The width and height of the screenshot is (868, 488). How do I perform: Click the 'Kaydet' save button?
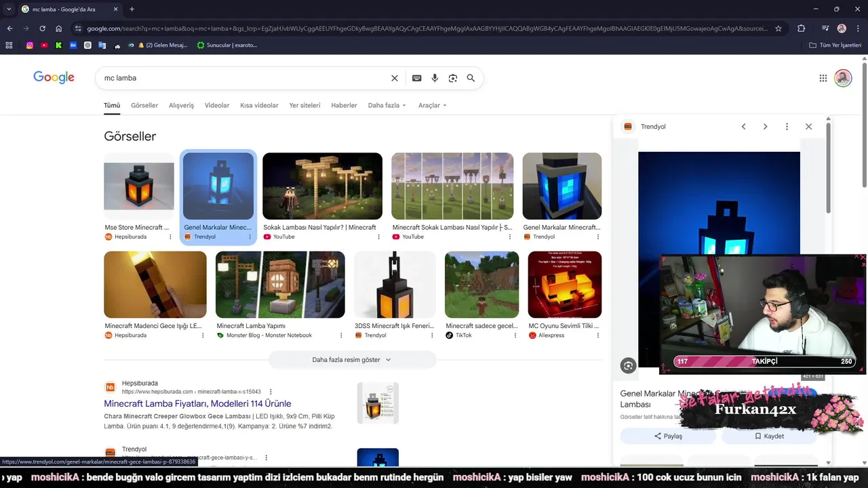(x=769, y=436)
